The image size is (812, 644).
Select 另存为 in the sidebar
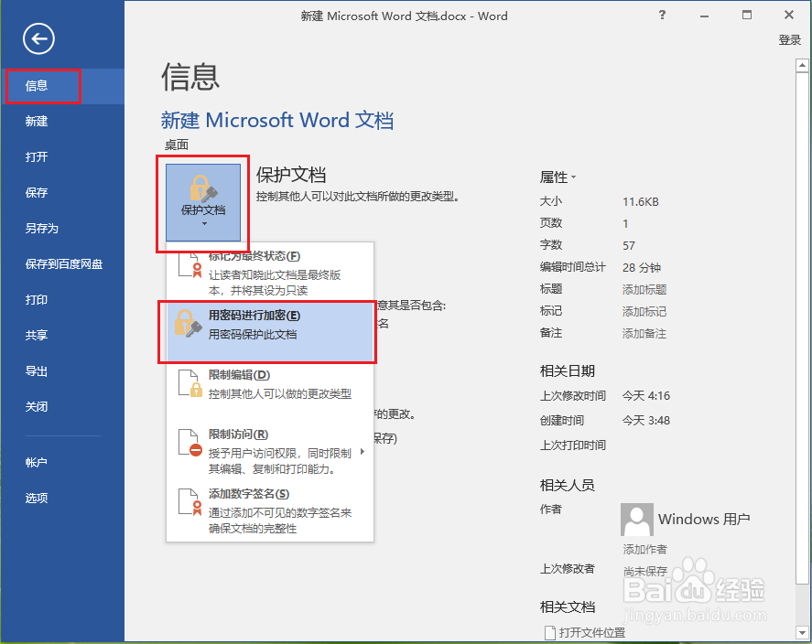coord(62,229)
